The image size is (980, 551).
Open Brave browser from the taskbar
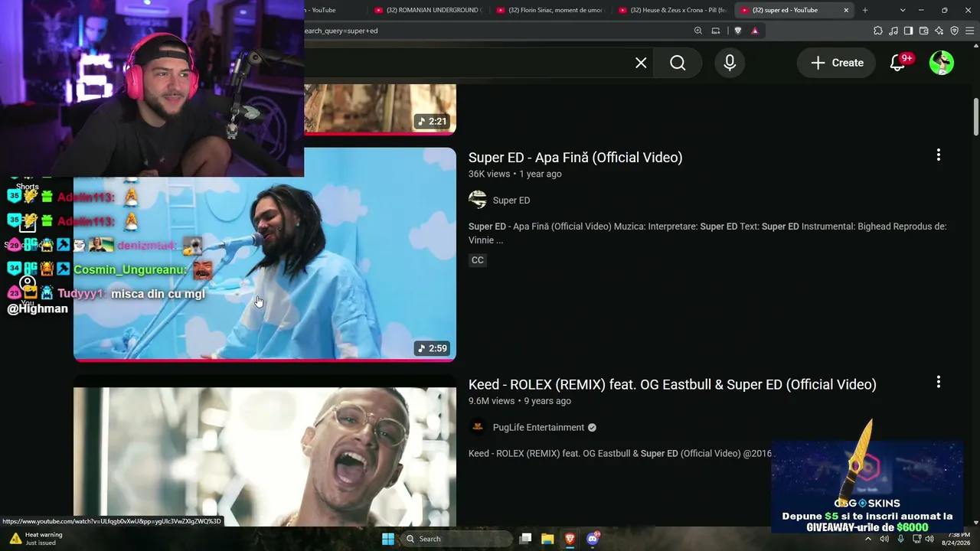[570, 539]
